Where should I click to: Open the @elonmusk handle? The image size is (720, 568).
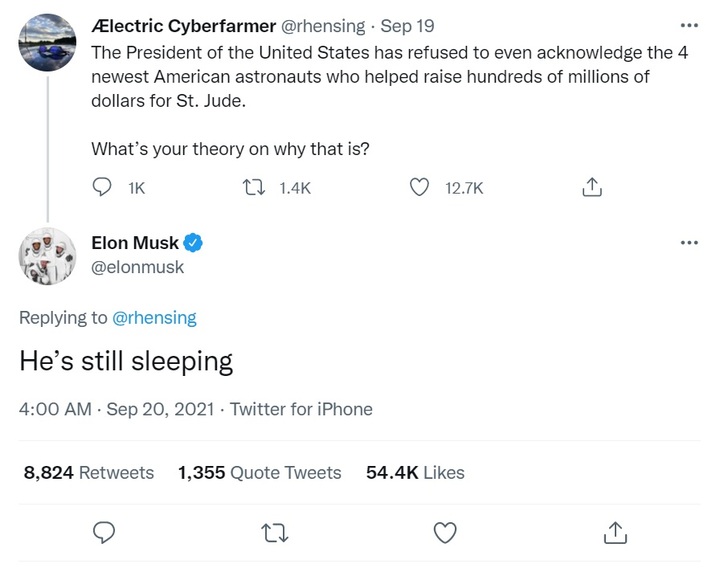coord(138,267)
